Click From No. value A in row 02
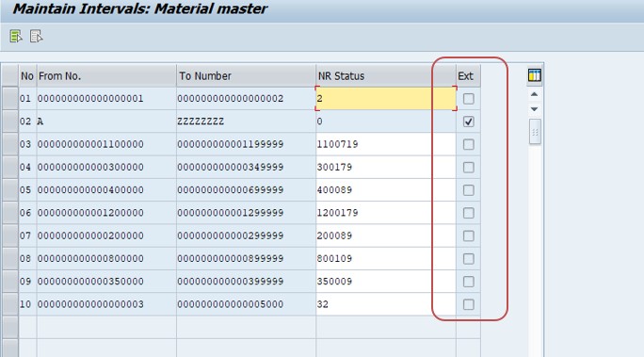Screen dimensions: 644x357 pos(106,122)
